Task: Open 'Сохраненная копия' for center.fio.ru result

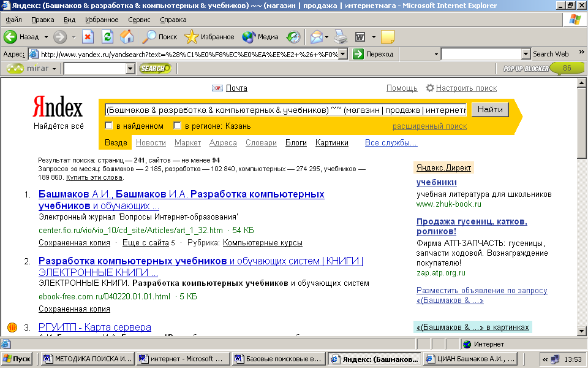Action: [x=74, y=243]
